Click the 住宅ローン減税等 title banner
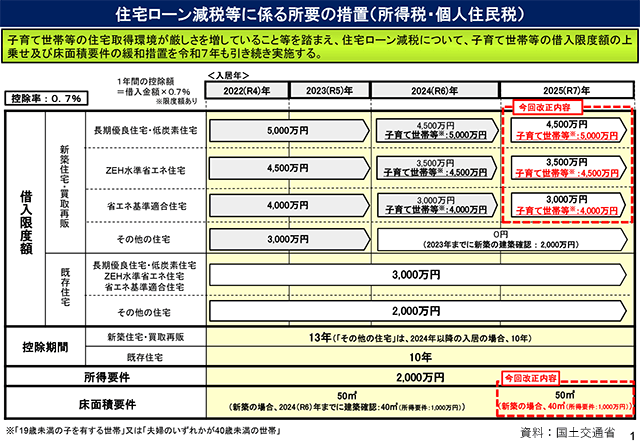 point(319,14)
